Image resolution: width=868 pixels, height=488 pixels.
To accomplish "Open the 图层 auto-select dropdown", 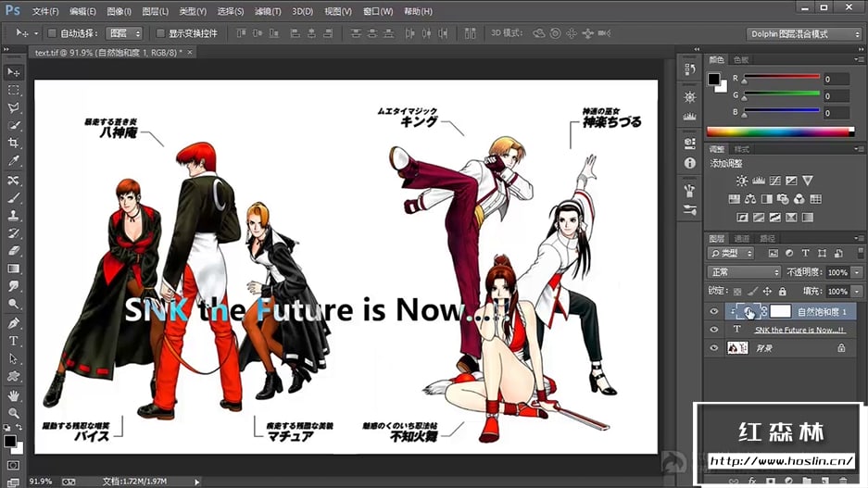I will [x=124, y=33].
